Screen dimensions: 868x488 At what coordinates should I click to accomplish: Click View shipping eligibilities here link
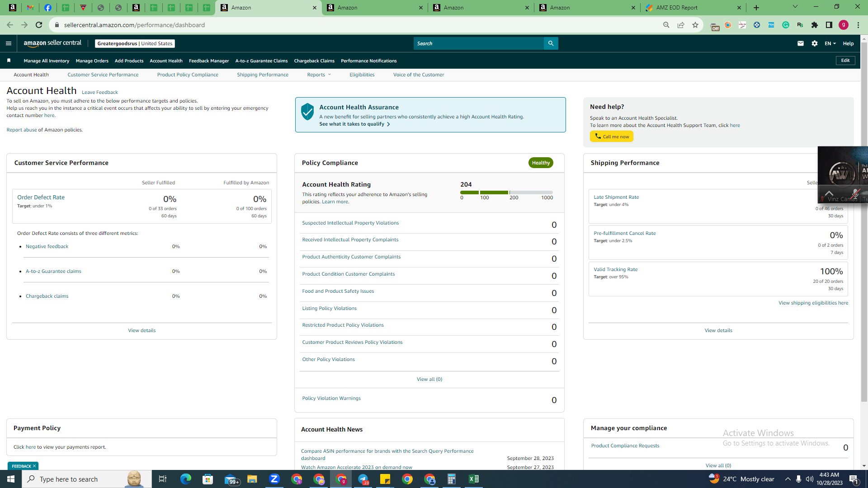point(813,303)
